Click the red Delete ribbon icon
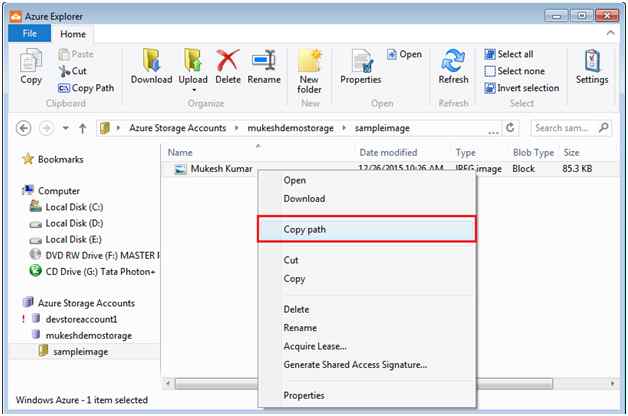Image resolution: width=628 pixels, height=416 pixels. (x=228, y=66)
